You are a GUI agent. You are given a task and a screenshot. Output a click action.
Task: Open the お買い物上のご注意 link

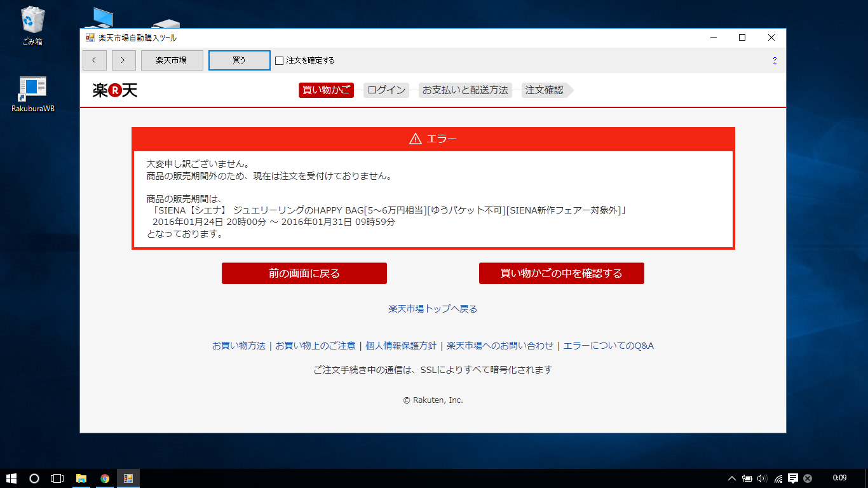315,346
